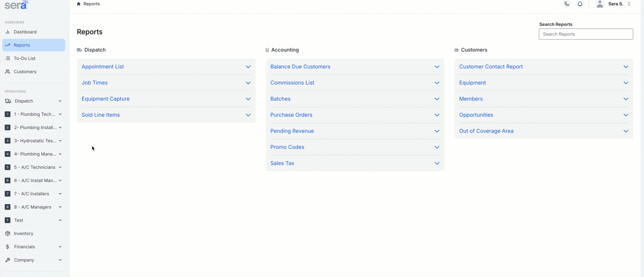Image resolution: width=644 pixels, height=277 pixels.
Task: Select Reports in sidebar navigation
Action: (x=22, y=45)
